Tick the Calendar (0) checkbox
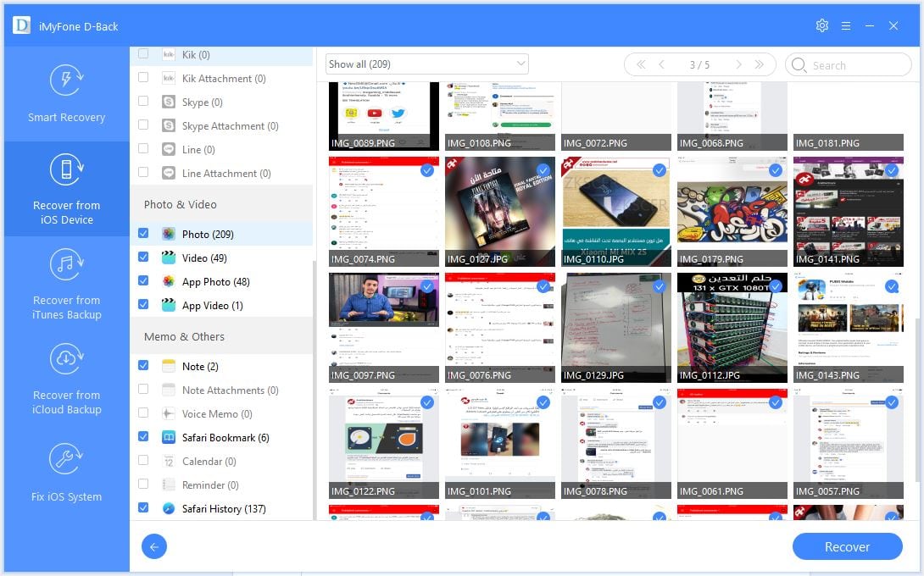Image resolution: width=924 pixels, height=576 pixels. point(143,460)
